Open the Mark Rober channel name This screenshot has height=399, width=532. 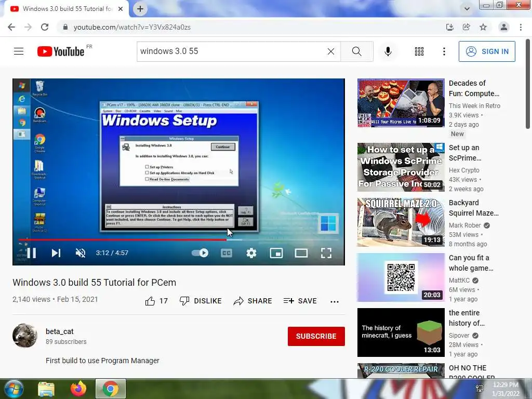pos(465,225)
